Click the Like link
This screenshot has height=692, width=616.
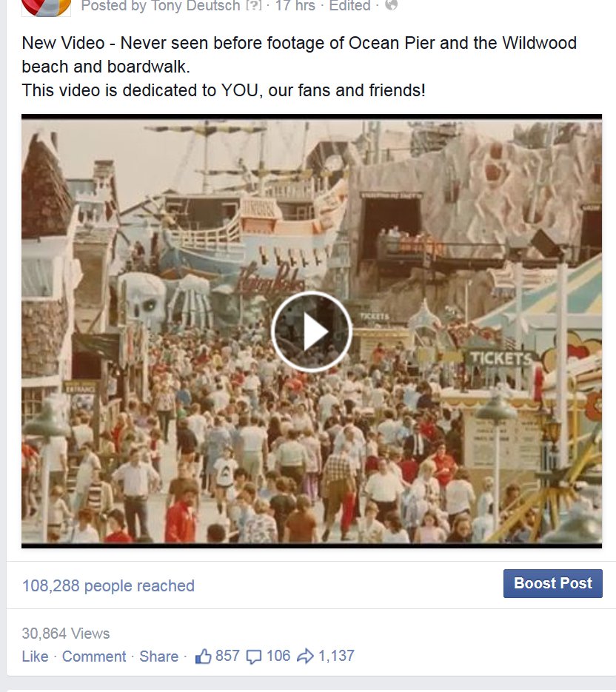35,656
